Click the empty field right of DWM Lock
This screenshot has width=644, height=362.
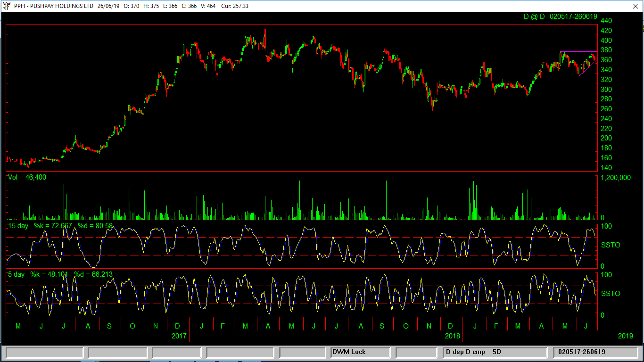(x=417, y=352)
